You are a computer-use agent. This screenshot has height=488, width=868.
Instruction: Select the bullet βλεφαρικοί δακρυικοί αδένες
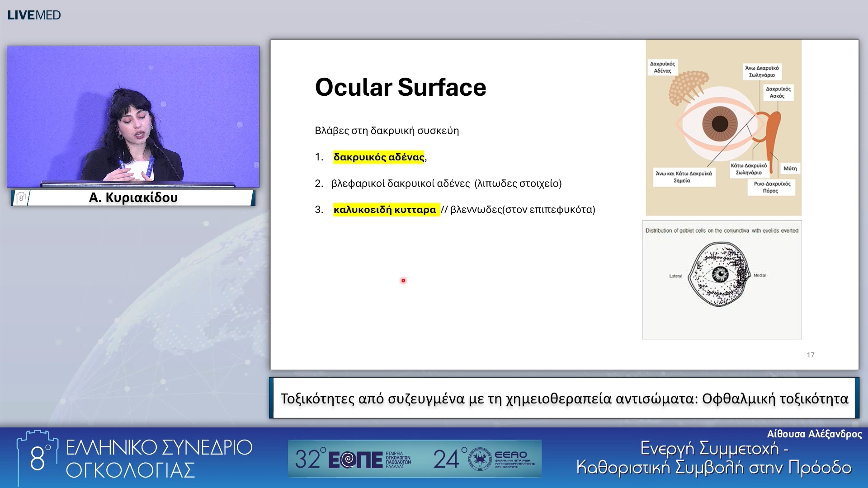point(401,183)
